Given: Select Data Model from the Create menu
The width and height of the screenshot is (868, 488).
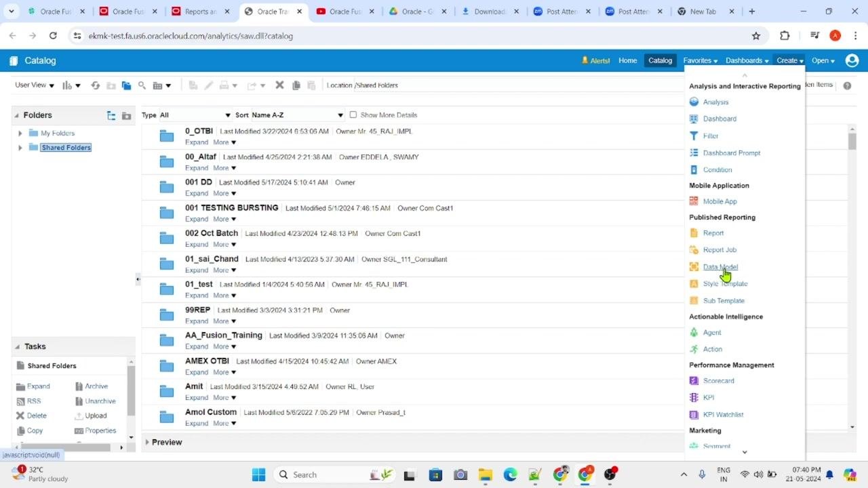Looking at the screenshot, I should click(x=720, y=267).
